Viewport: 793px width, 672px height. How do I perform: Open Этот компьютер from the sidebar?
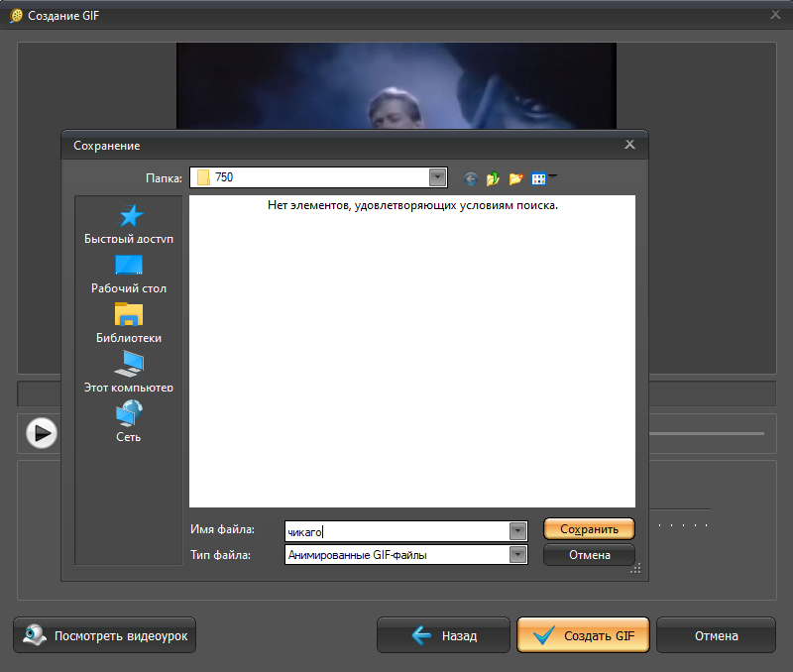[129, 373]
